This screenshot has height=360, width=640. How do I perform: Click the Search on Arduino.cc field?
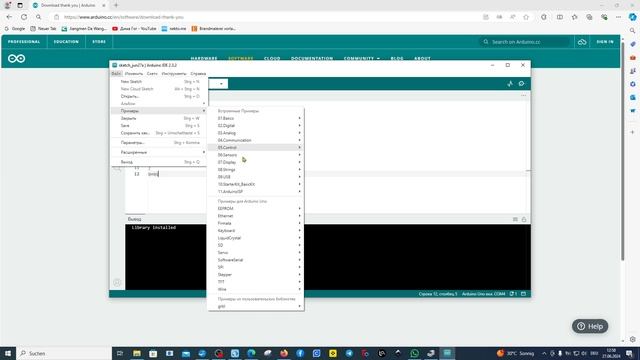[525, 42]
